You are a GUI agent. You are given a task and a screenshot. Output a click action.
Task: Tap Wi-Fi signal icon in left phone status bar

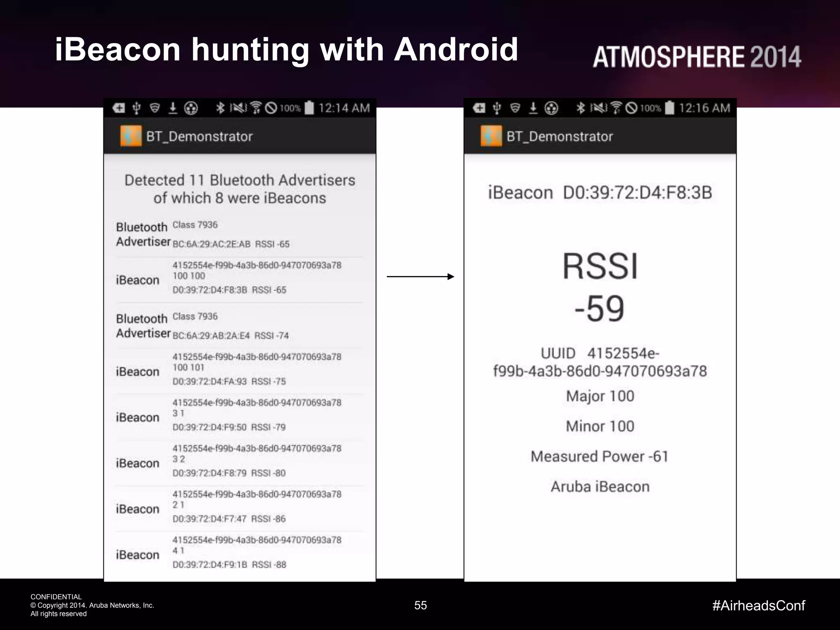tap(256, 108)
